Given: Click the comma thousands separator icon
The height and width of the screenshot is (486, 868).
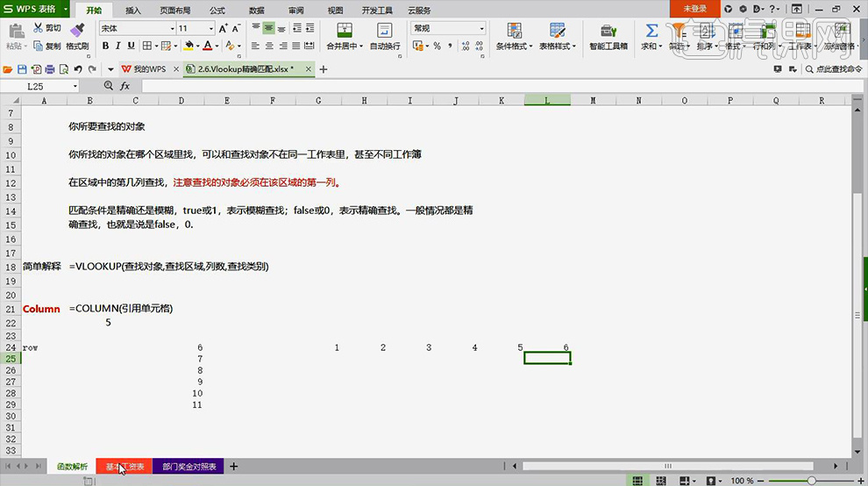Looking at the screenshot, I should coord(450,46).
